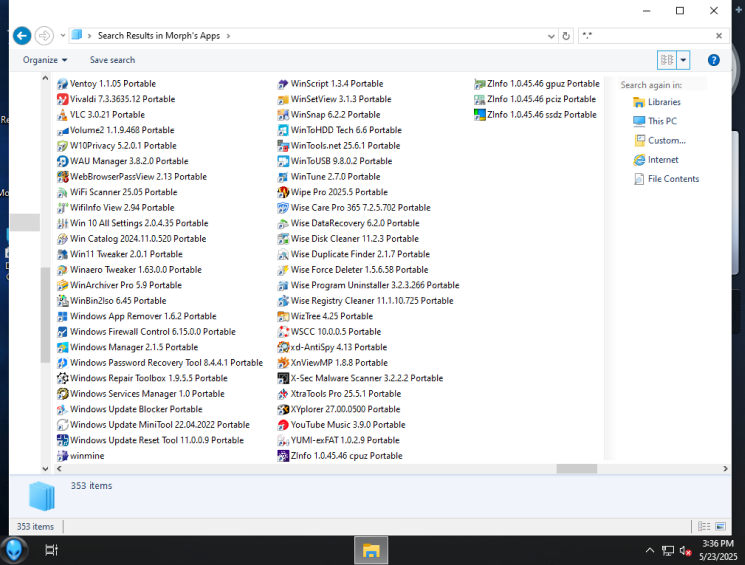Expand the view options dropdown arrow
Image resolution: width=745 pixels, height=565 pixels.
683,60
